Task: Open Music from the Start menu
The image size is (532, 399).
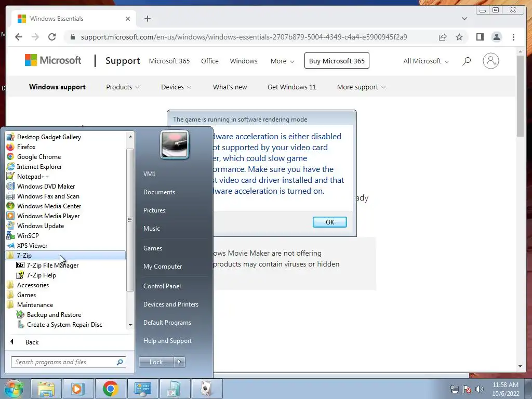Action: point(151,229)
